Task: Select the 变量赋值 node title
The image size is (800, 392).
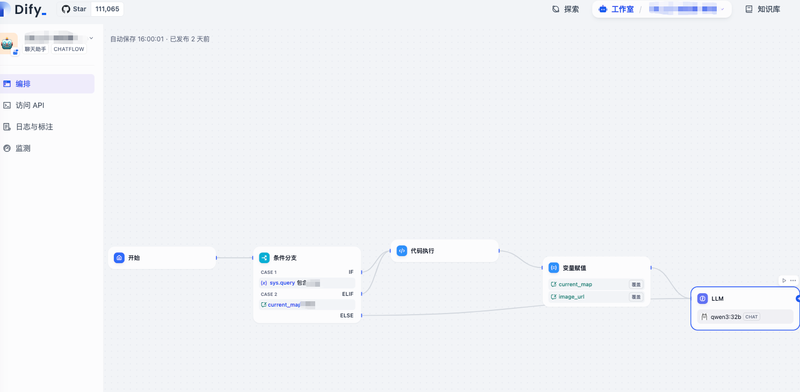Action: [574, 267]
